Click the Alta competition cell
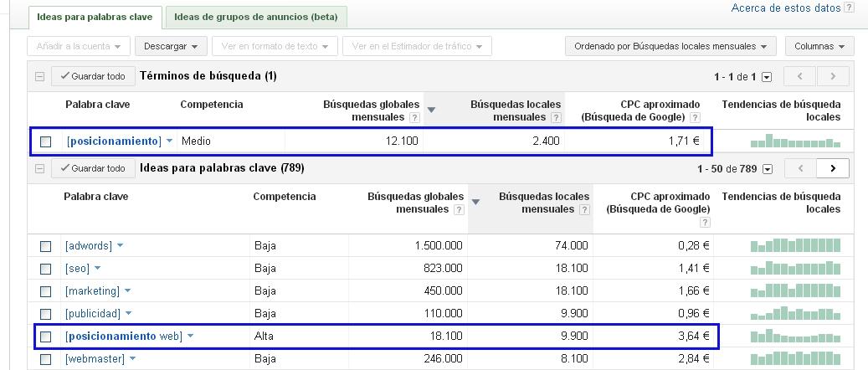Viewport: 868px width, 370px height. click(x=264, y=337)
